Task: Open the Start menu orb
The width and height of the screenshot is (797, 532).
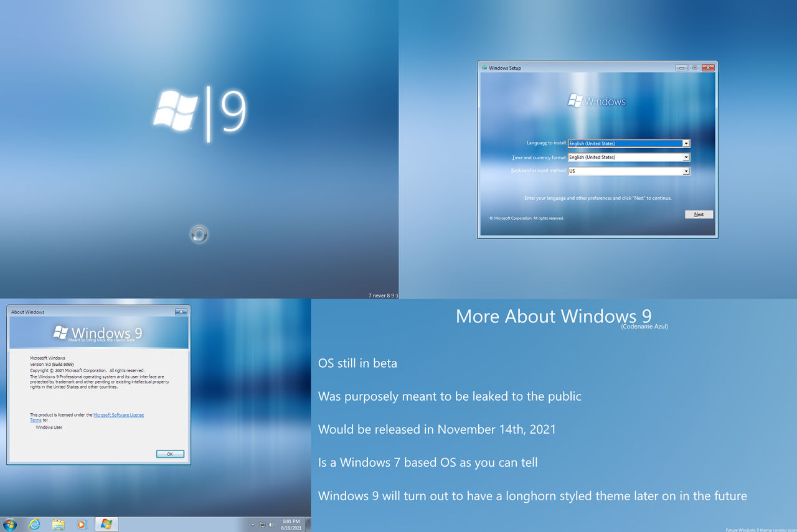Action: (10, 524)
